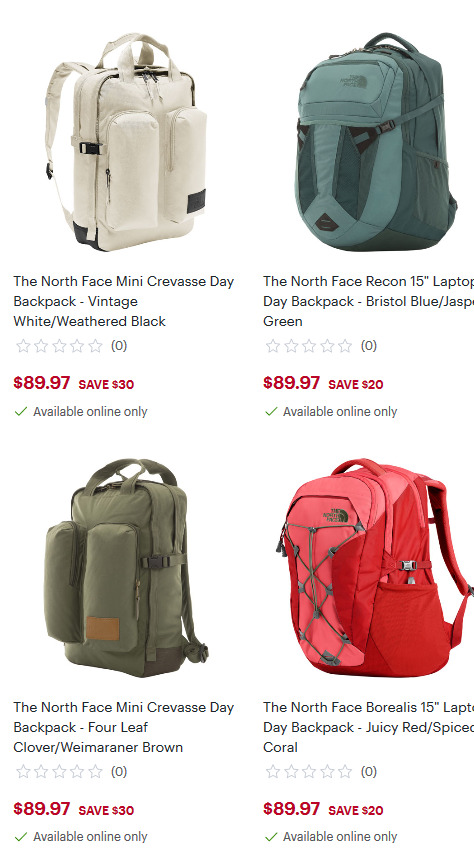474x852 pixels.
Task: Open the Vintage White Mini Crevasse backpack image
Action: coord(126,142)
